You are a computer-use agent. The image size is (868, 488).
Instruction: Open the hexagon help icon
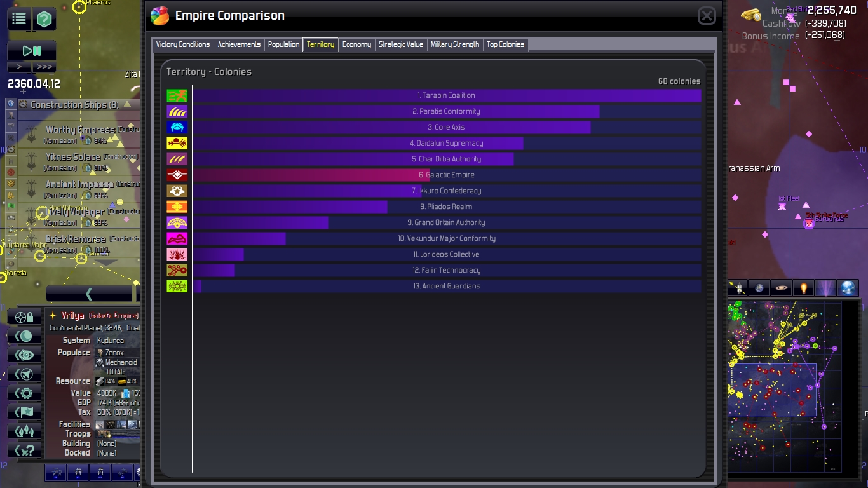pyautogui.click(x=44, y=19)
